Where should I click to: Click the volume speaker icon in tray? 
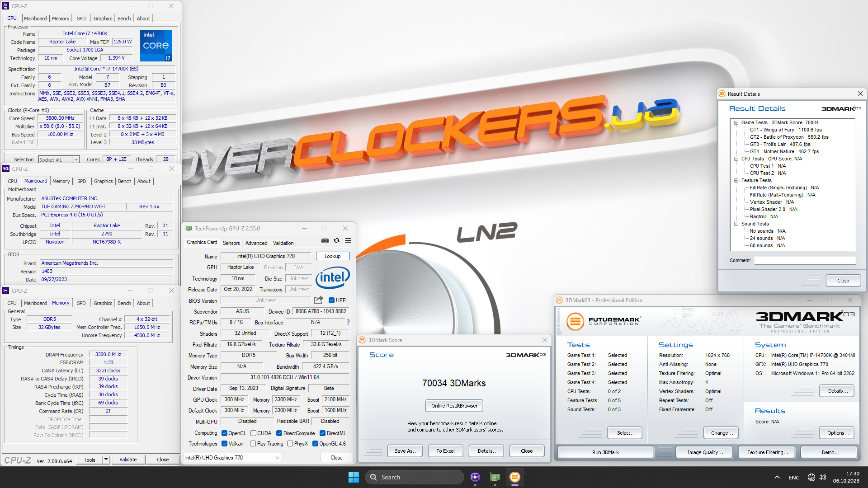(822, 477)
